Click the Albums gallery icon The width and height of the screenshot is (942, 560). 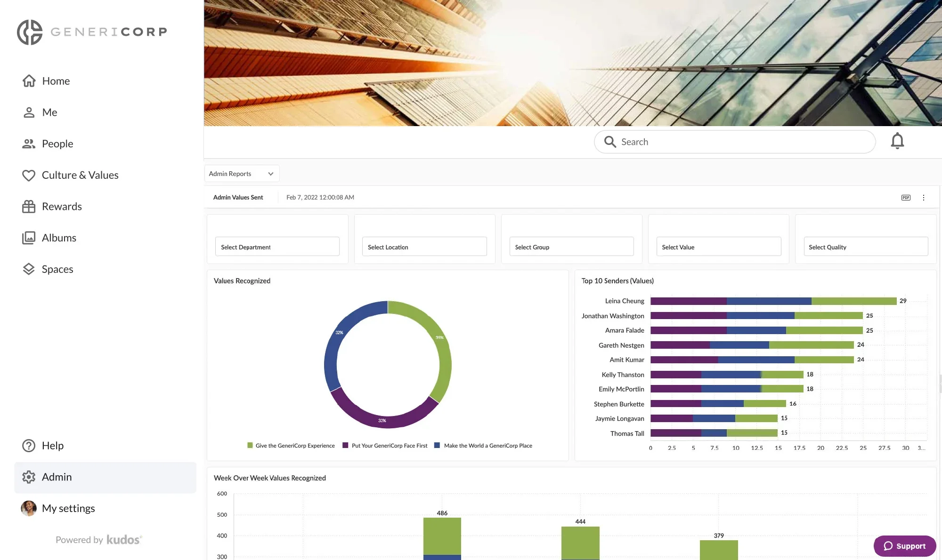pyautogui.click(x=29, y=238)
